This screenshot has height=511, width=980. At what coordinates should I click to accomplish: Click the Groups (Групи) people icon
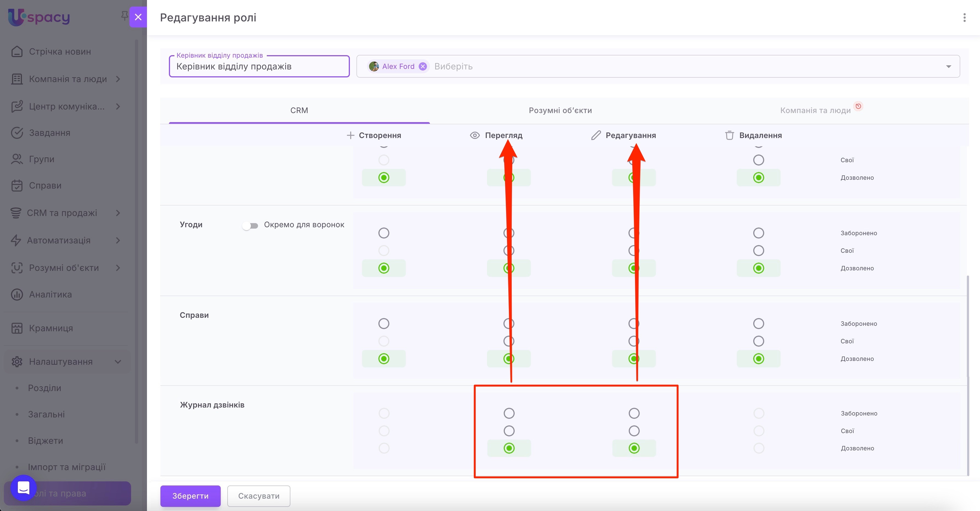point(17,159)
